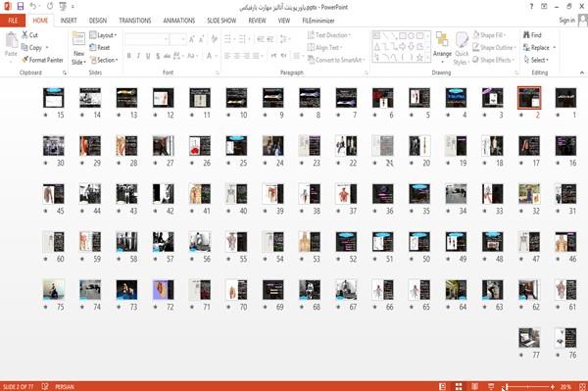The image size is (588, 391).
Task: Open the Layout dropdown
Action: coord(103,35)
